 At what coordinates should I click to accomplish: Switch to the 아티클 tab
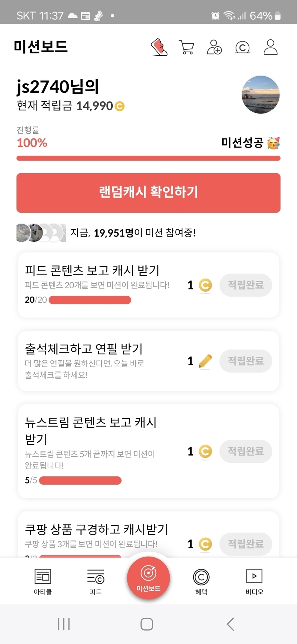(x=43, y=581)
